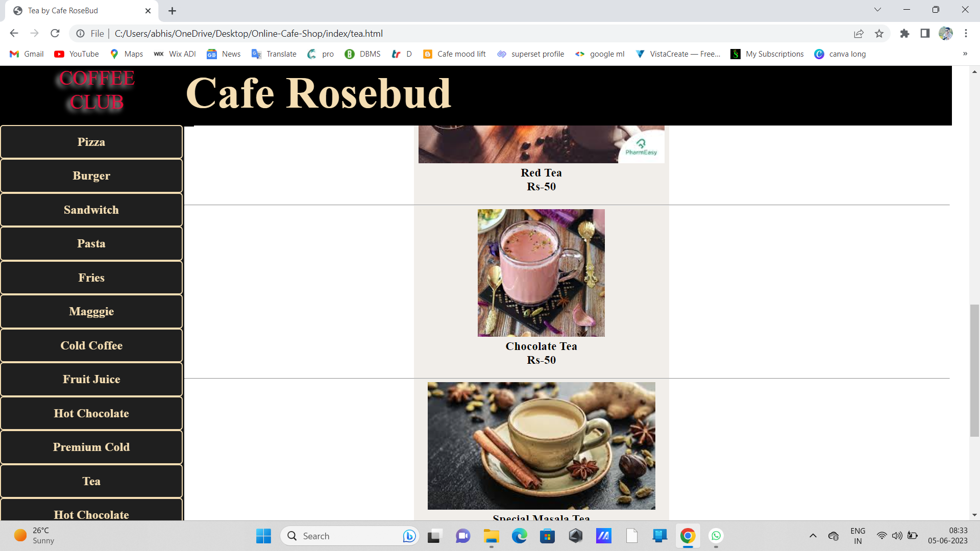Select Tea from the sidebar menu
Screen dimensions: 980x551
coord(91,481)
